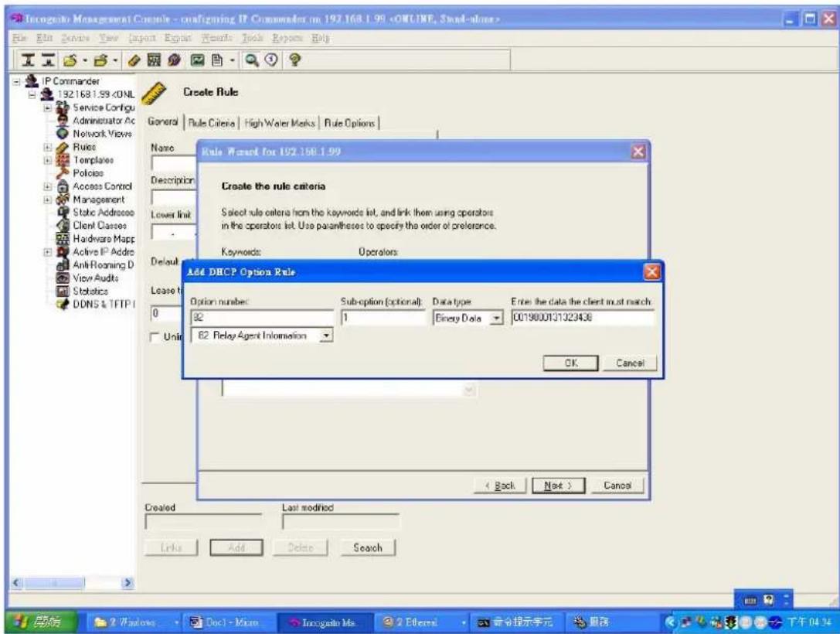Toggle the checkbox below Lease time field
Screen dimensions: 840x634
click(155, 336)
